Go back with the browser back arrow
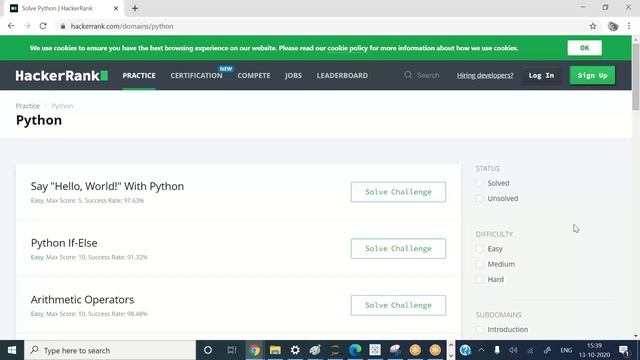 point(11,26)
